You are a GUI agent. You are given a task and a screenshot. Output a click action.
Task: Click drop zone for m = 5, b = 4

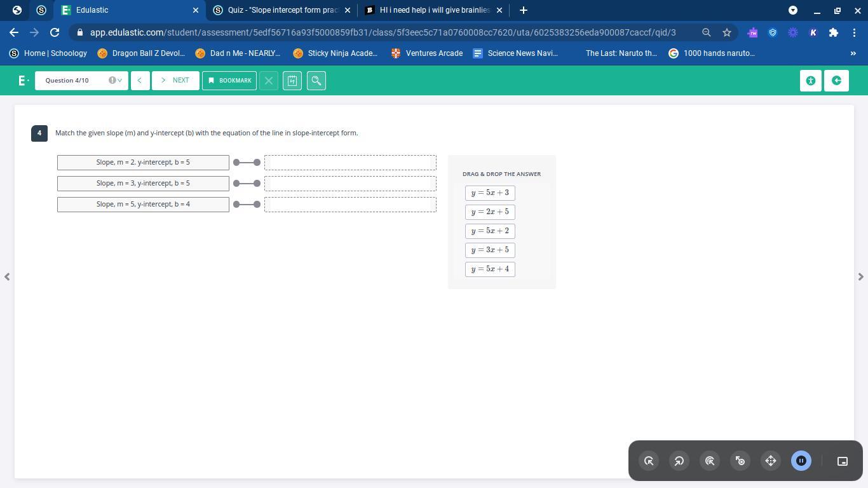[350, 205]
